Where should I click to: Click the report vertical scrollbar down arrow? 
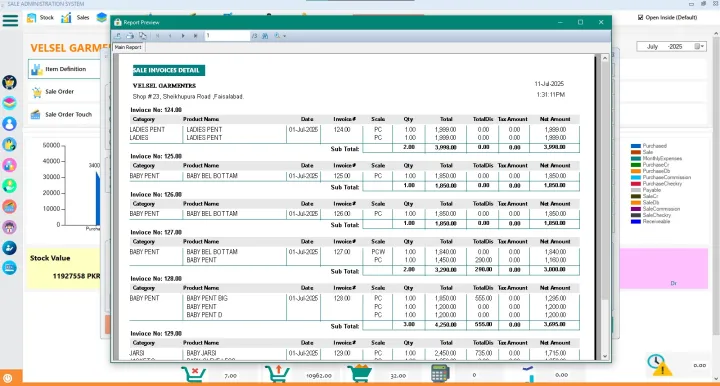tap(605, 356)
